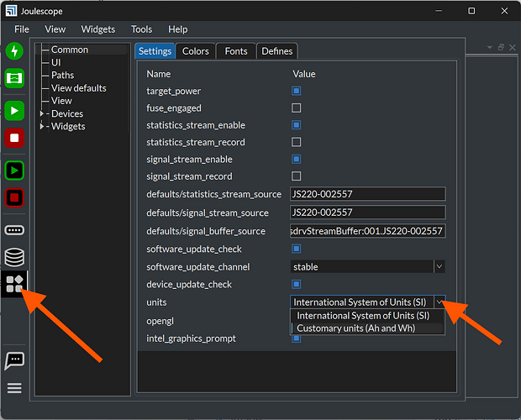Screen dimensions: 521x420
Task: Enable signal_stream_record checkbox
Action: [x=296, y=176]
